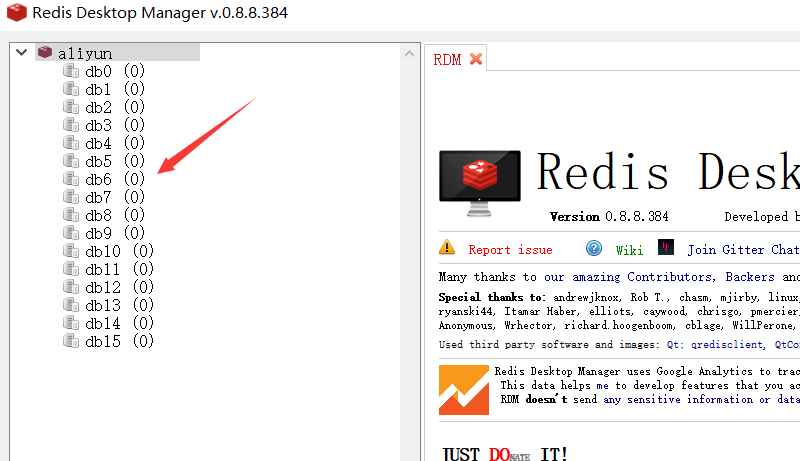This screenshot has width=800, height=461.
Task: Click the db10 database icon
Action: [x=71, y=251]
